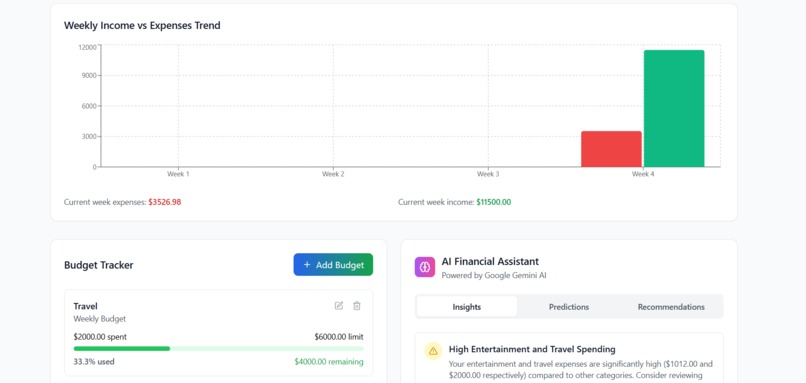Click the Week 1 axis label

178,174
